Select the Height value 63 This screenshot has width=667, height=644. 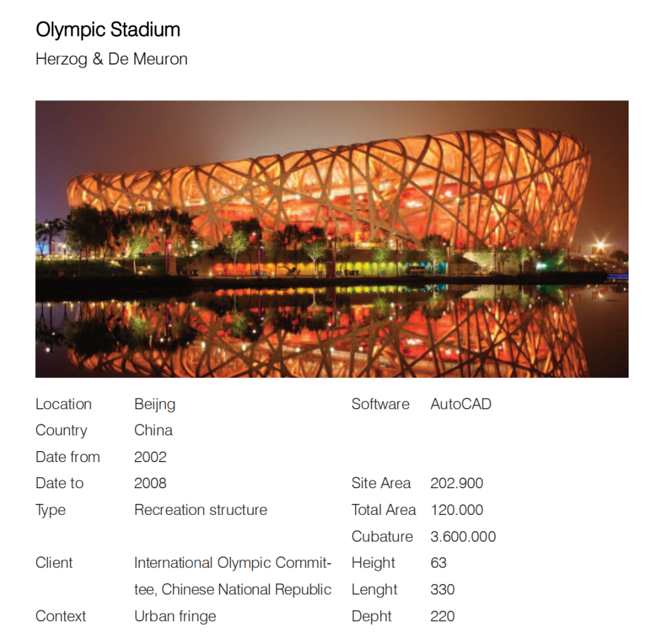(x=438, y=563)
